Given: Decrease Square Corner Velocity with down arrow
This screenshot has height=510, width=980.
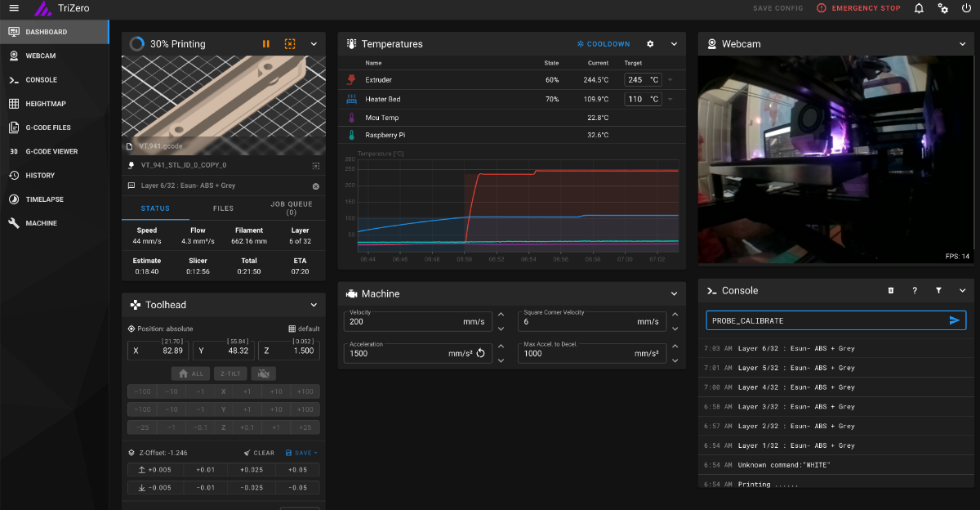Looking at the screenshot, I should [x=675, y=329].
